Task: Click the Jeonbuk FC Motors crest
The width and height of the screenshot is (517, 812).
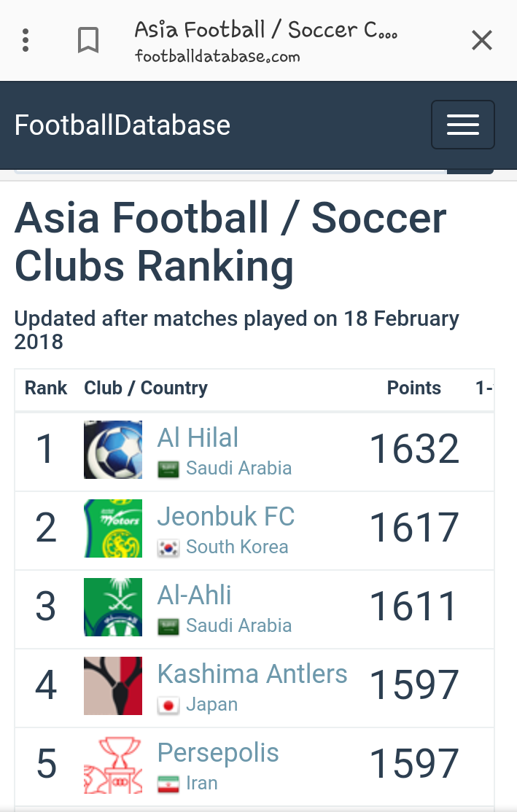Action: pos(113,528)
